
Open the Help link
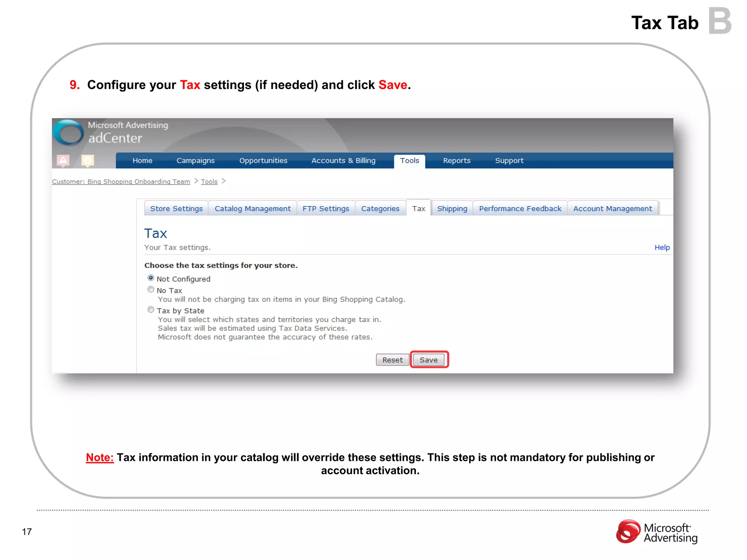(662, 248)
